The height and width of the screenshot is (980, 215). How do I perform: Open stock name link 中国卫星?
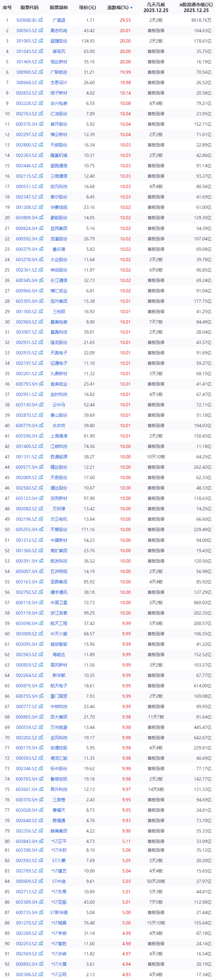59,602
